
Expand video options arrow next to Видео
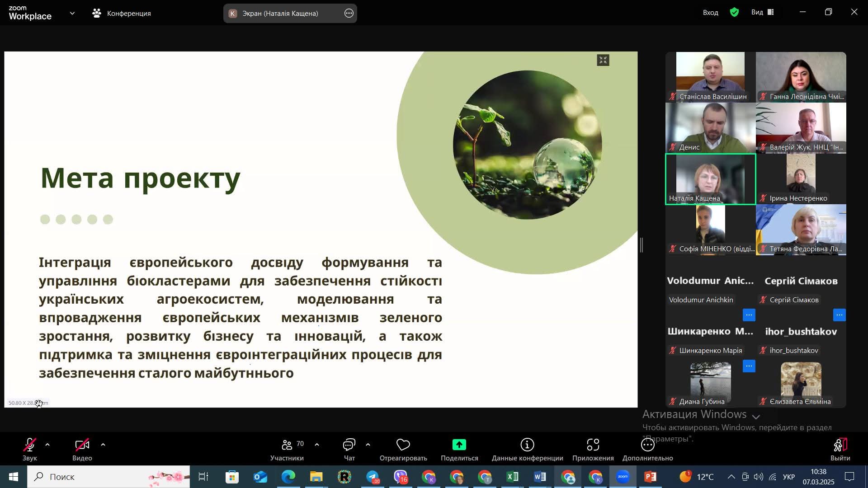[x=103, y=445]
